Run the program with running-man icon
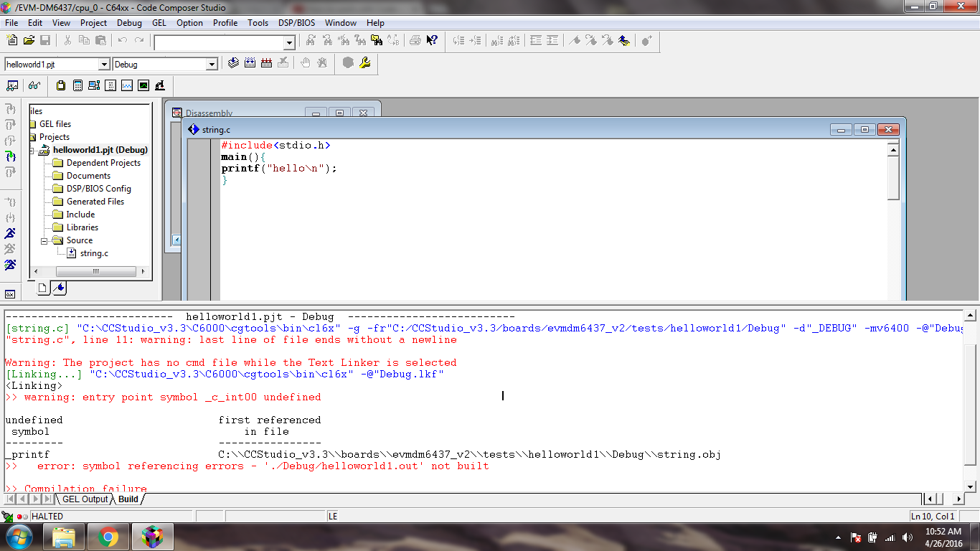Screen dimensions: 980x551 10,233
